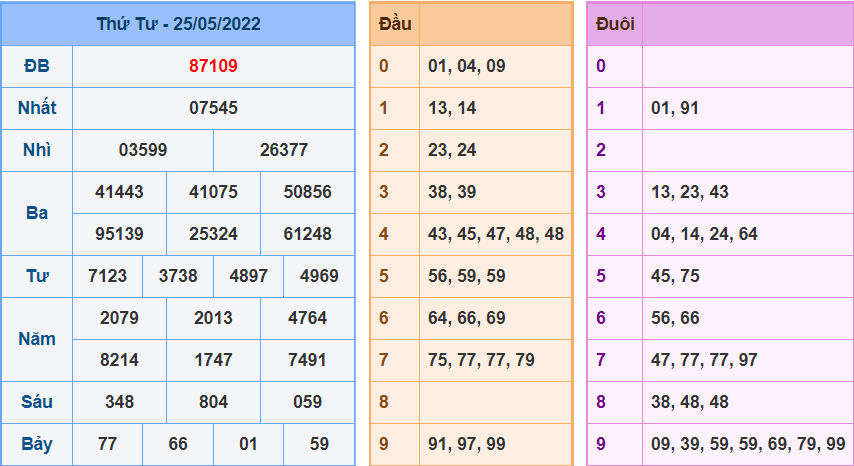Click fifth prize number 2079

click(119, 317)
